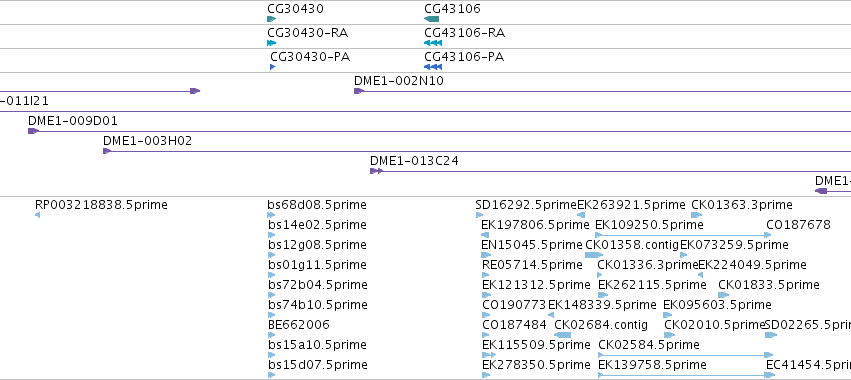Select the EK139758.5prime spanning line
The width and height of the screenshot is (851, 380).
point(686,375)
